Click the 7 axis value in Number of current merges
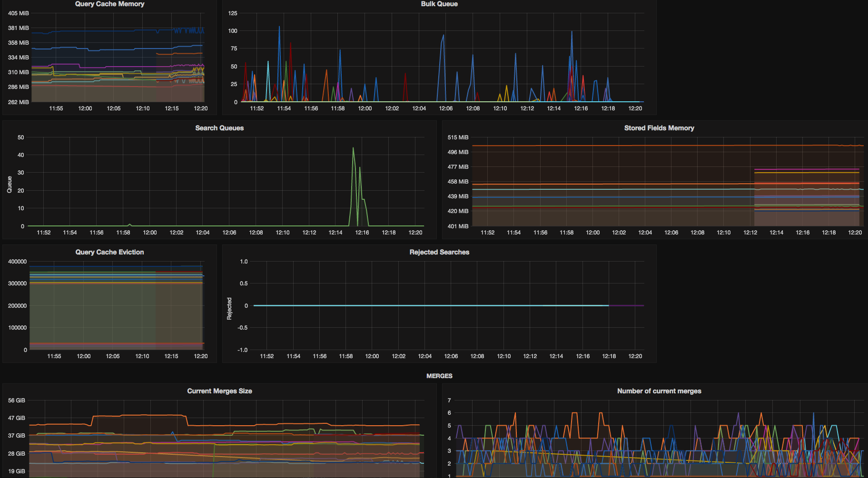This screenshot has width=868, height=478. pos(449,400)
